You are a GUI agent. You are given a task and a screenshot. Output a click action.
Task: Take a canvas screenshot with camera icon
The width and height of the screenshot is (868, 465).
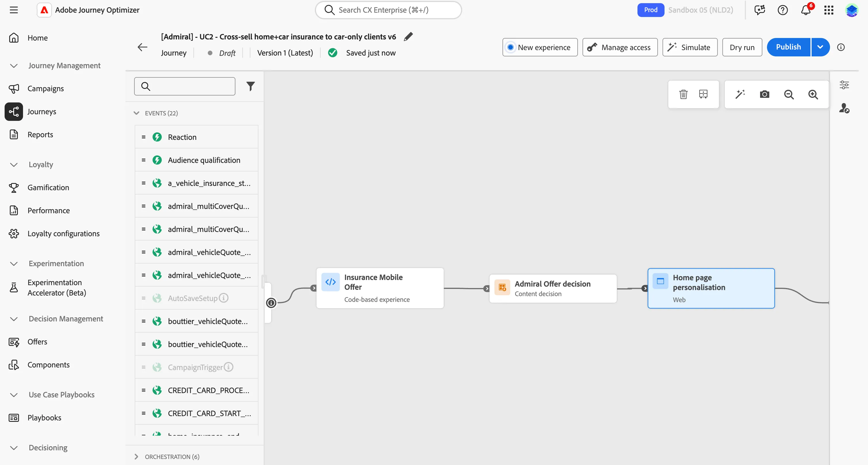pos(765,94)
